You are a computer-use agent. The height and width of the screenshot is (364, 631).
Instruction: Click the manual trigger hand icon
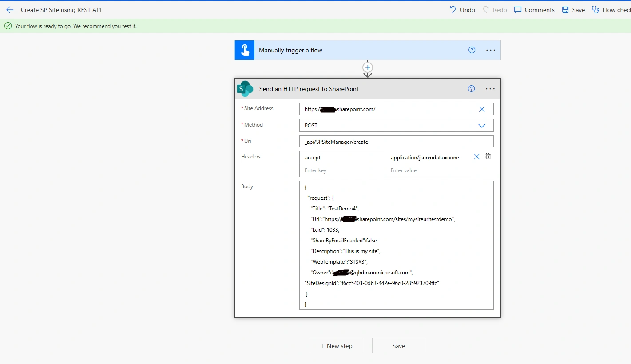[x=245, y=50]
